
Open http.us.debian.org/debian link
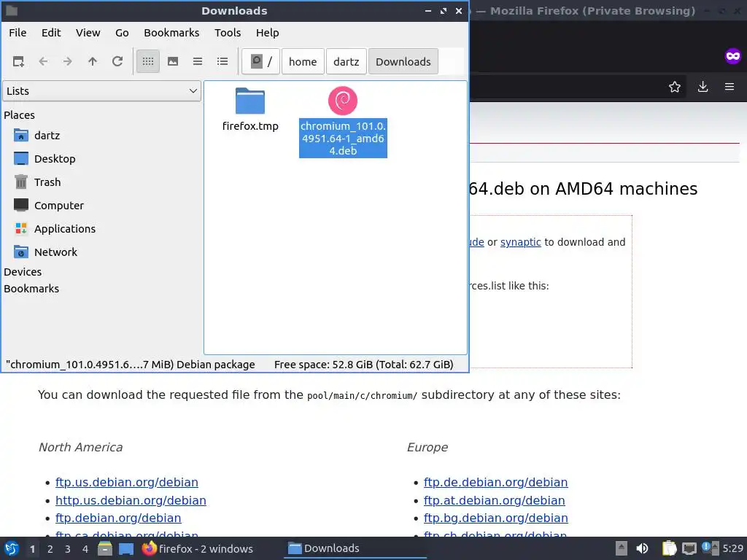tap(131, 500)
